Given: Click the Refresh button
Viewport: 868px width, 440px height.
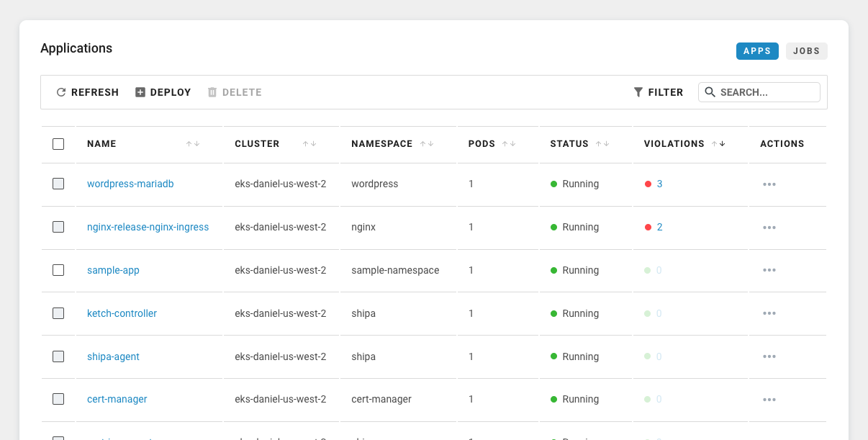Looking at the screenshot, I should [87, 92].
